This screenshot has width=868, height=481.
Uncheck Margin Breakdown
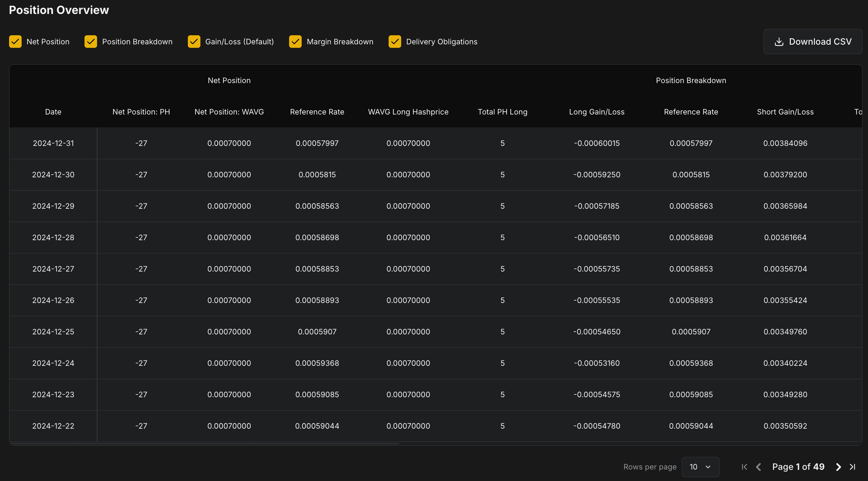tap(295, 41)
